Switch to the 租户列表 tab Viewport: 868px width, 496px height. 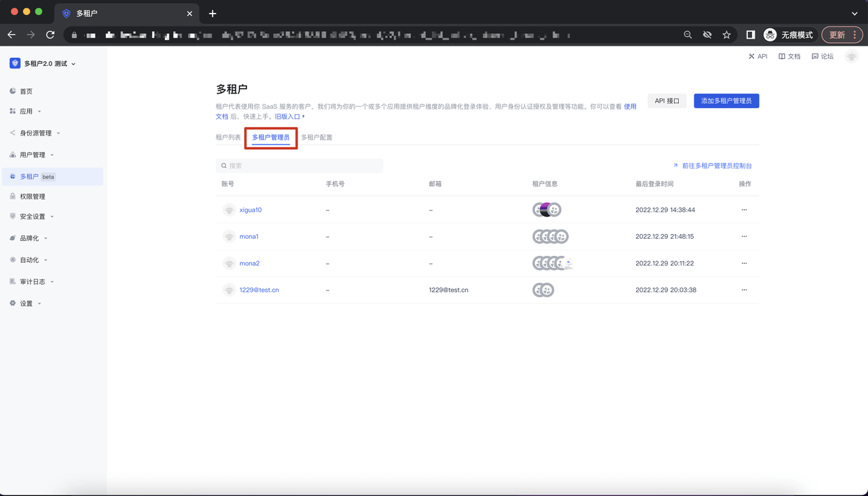click(x=228, y=137)
